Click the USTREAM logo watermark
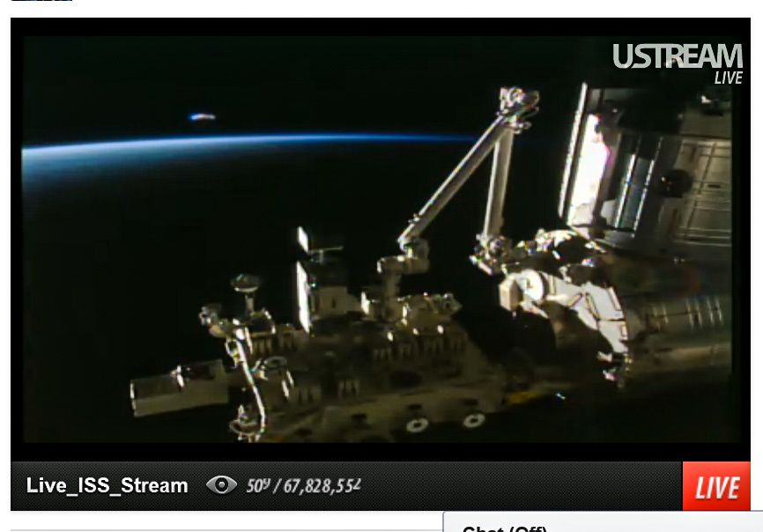 677,56
